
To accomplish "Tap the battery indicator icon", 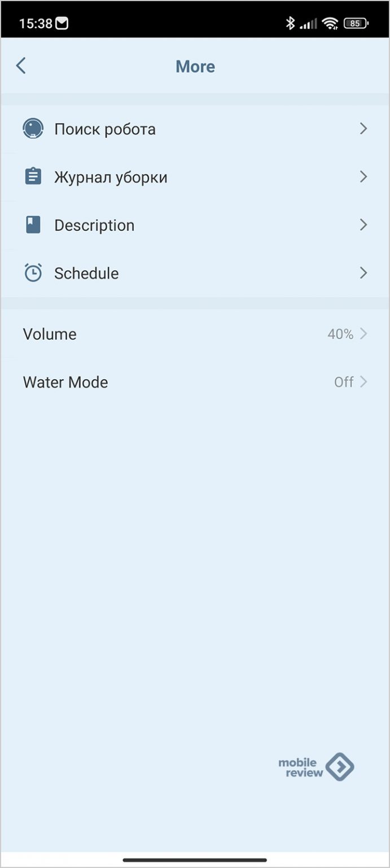I will tap(356, 23).
